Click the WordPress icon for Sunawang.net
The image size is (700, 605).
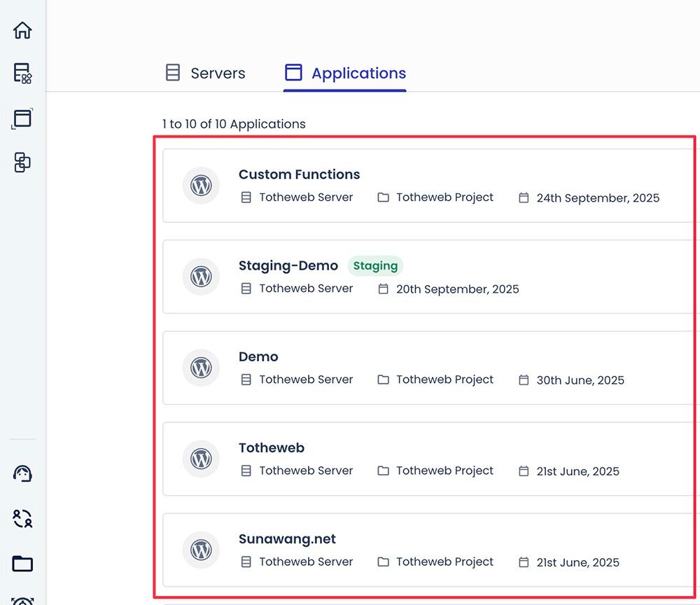tap(201, 550)
